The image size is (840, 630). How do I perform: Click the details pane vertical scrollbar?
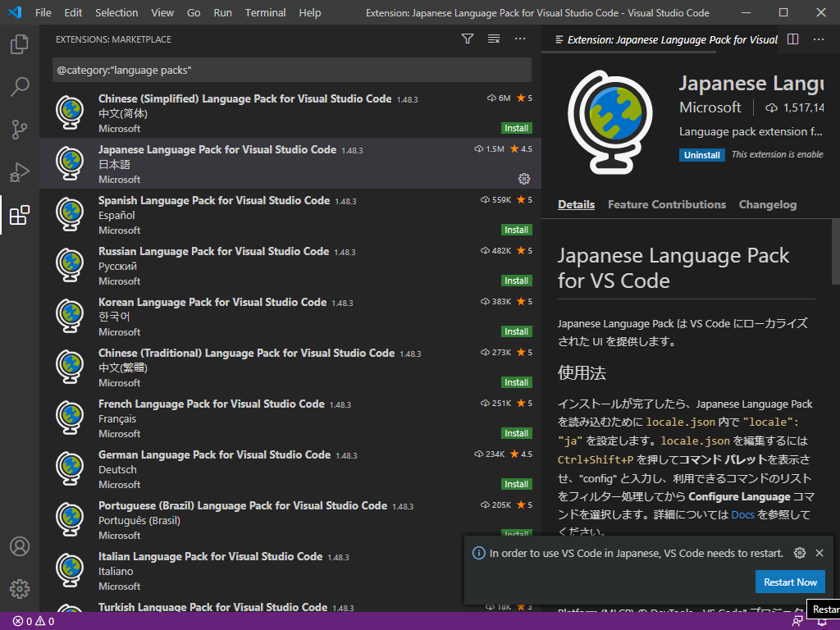click(835, 252)
